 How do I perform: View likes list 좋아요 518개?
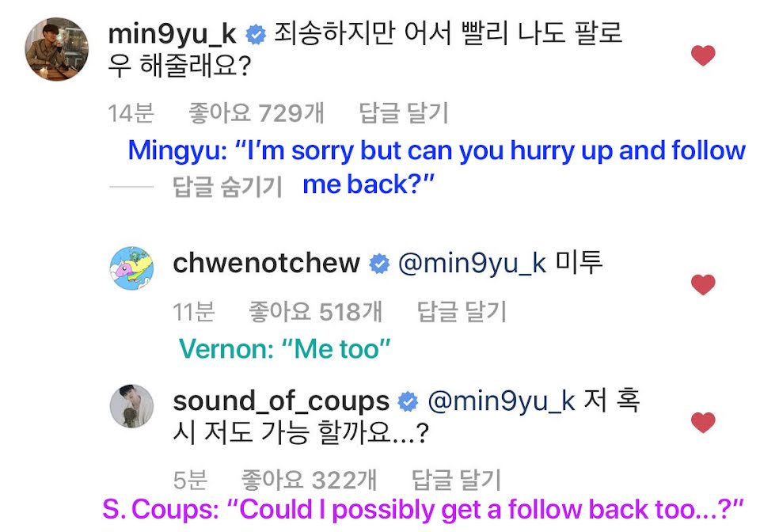316,311
